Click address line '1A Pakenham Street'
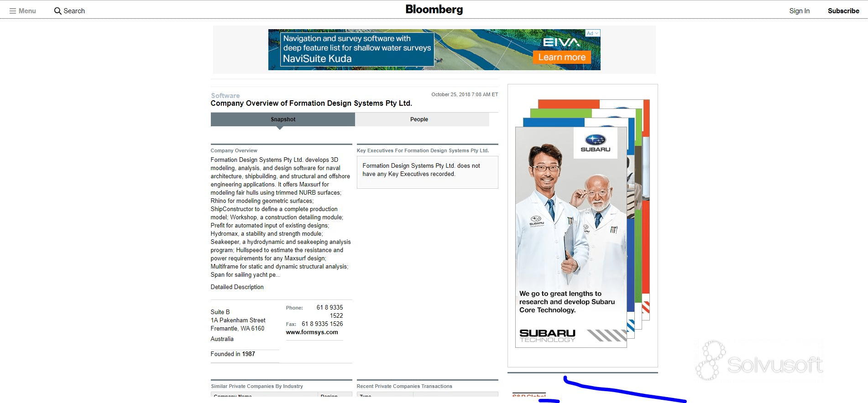 pyautogui.click(x=238, y=320)
